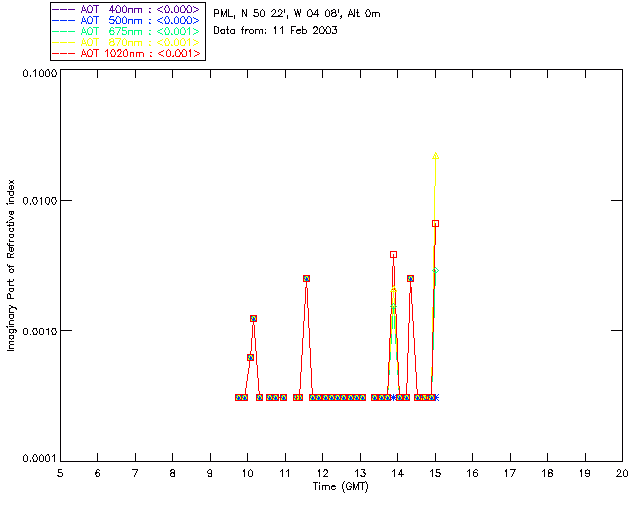The width and height of the screenshot is (640, 512).
Task: Click the y-axis tick label 0.0100
Action: 39,201
